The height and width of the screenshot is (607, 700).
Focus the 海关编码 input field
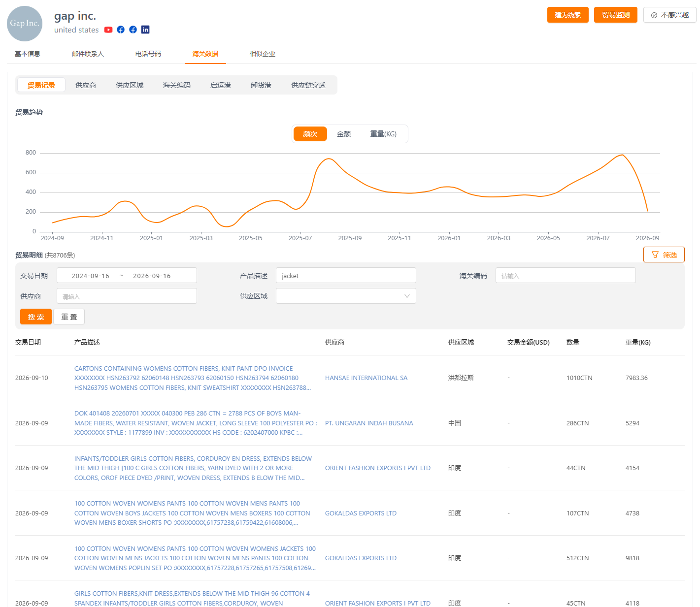click(566, 275)
